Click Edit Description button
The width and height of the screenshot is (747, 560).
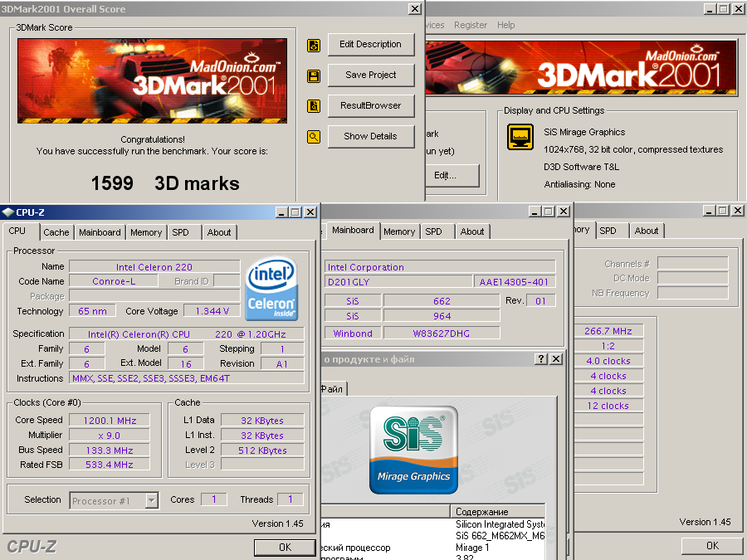[371, 44]
